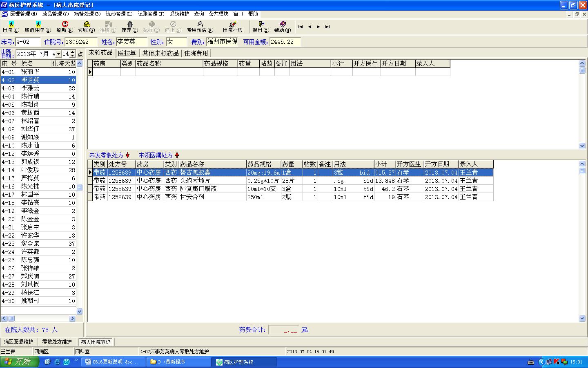
Task: Open D:\最新程序 folder taskbar button
Action: [179, 362]
